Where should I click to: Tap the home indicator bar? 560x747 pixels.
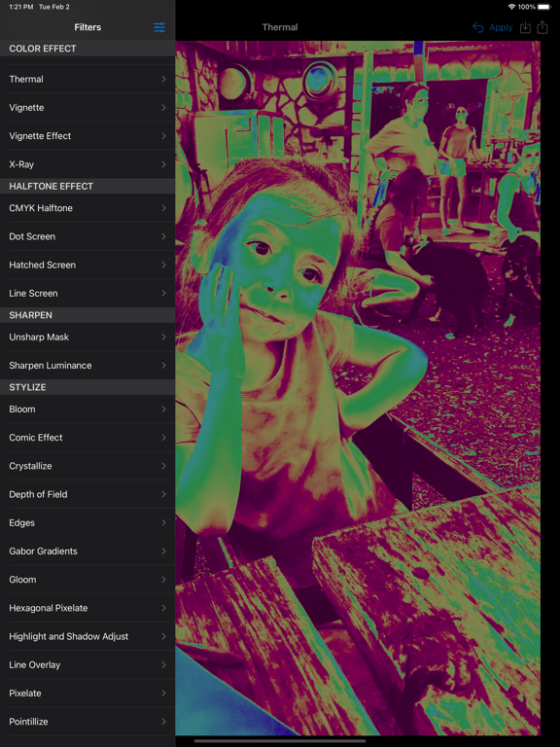click(x=280, y=741)
